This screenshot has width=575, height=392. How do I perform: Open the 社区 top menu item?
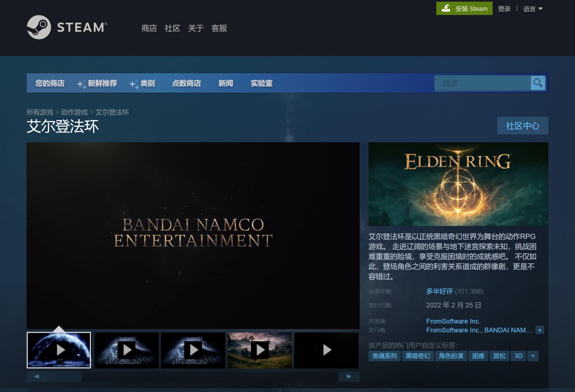(x=172, y=28)
